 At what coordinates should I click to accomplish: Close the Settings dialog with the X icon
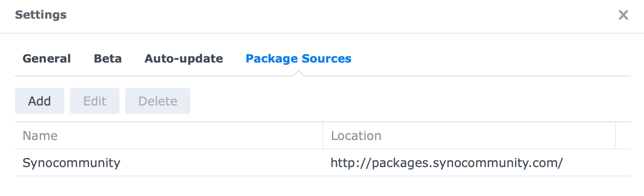[623, 15]
